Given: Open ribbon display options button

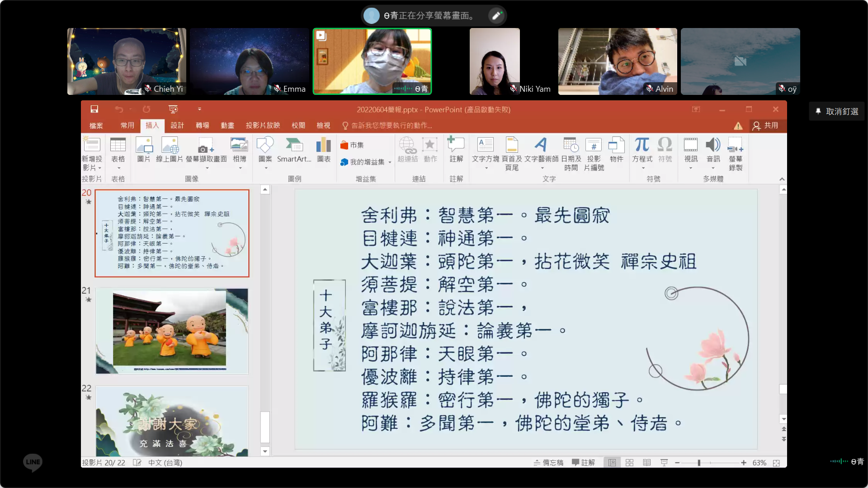Looking at the screenshot, I should [x=696, y=109].
